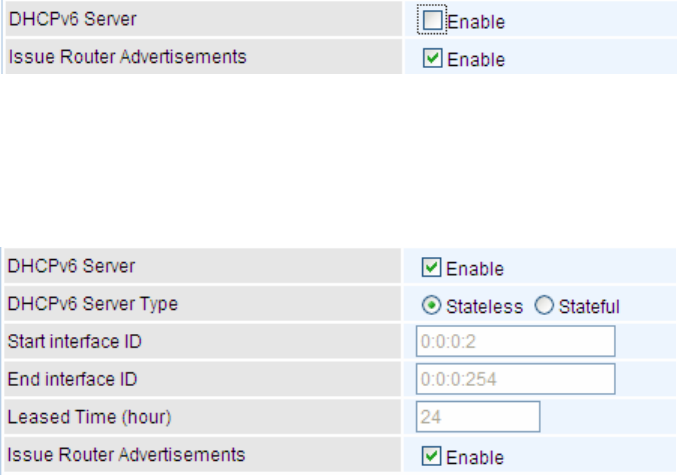Click the Start interface ID field
The height and width of the screenshot is (475, 677).
click(516, 342)
